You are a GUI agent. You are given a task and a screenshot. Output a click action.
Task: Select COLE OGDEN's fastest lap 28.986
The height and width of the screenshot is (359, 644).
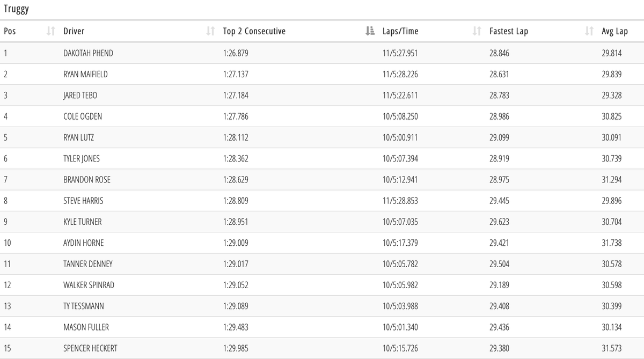pyautogui.click(x=499, y=116)
